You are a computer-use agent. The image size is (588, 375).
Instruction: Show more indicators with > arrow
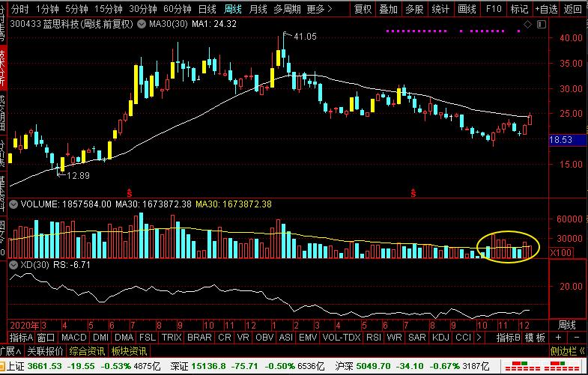(479, 338)
